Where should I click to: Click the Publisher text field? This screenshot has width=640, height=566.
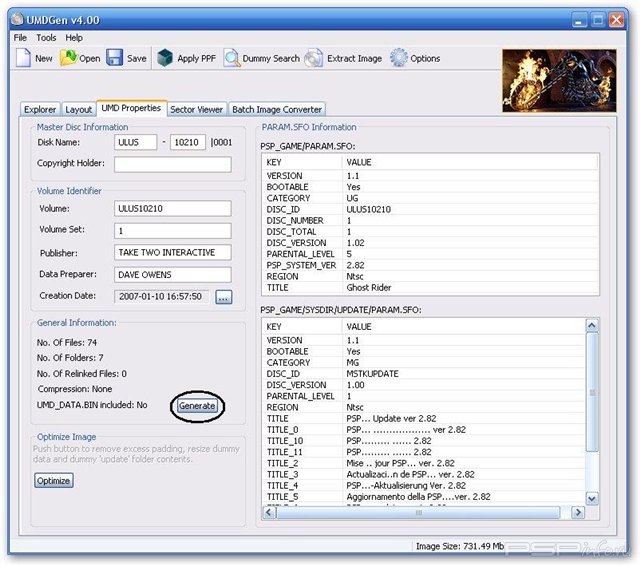pyautogui.click(x=173, y=252)
